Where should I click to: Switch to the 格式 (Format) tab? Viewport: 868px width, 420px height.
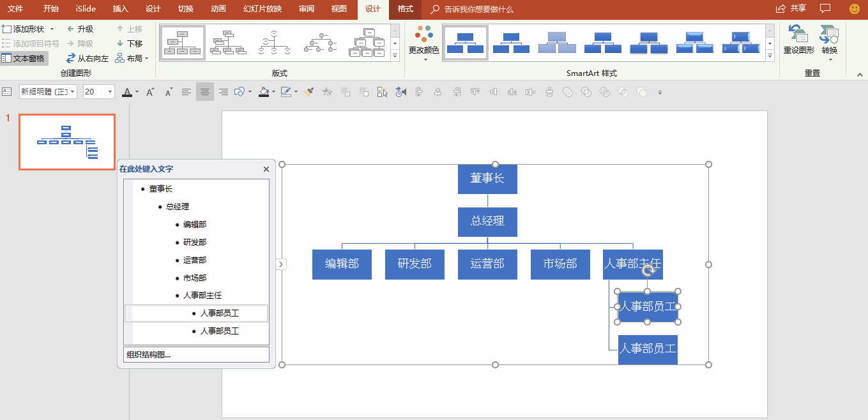[x=405, y=9]
